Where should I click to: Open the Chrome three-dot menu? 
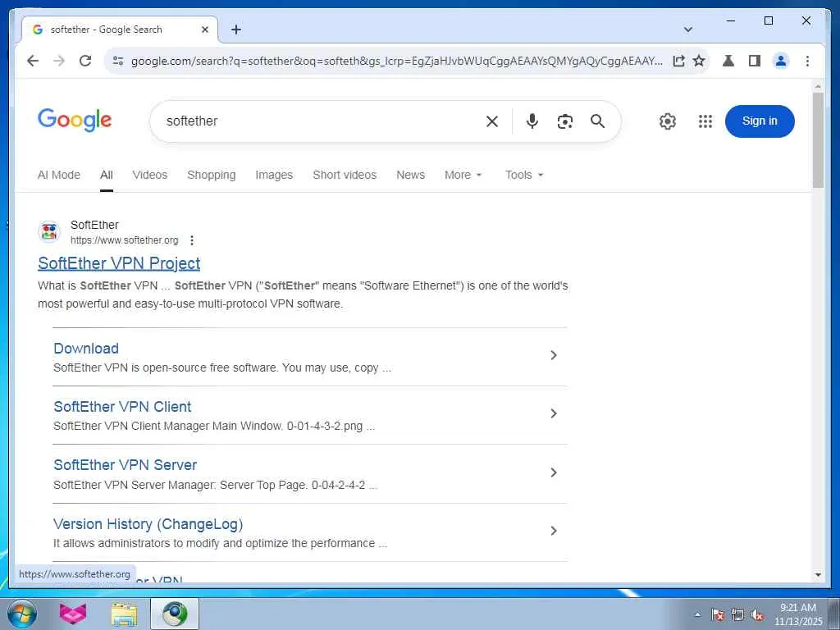[807, 61]
